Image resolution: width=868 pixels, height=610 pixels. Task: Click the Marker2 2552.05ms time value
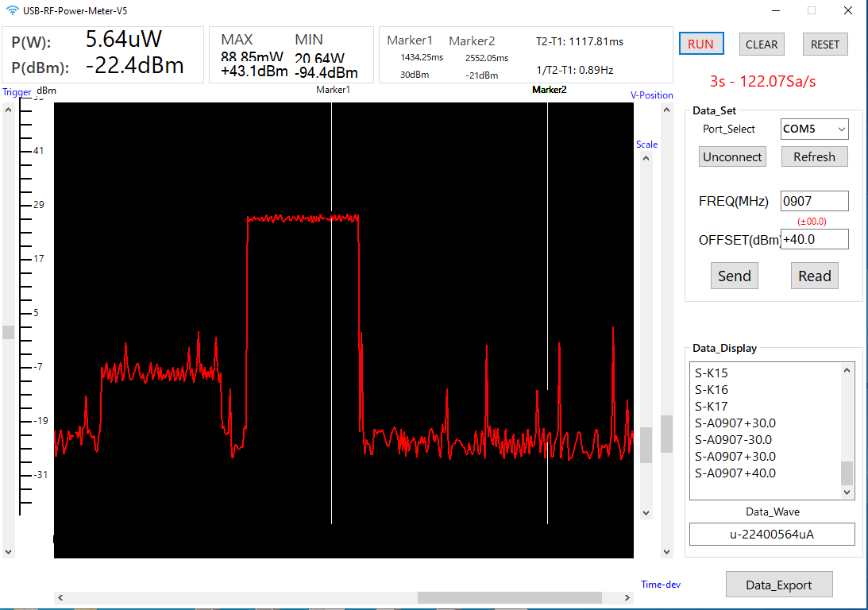(x=487, y=58)
